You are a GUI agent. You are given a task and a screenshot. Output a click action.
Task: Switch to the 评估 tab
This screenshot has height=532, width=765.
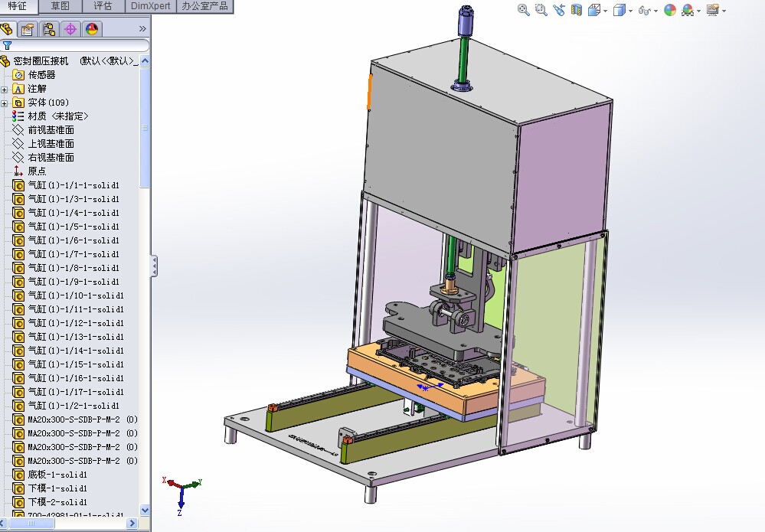103,6
